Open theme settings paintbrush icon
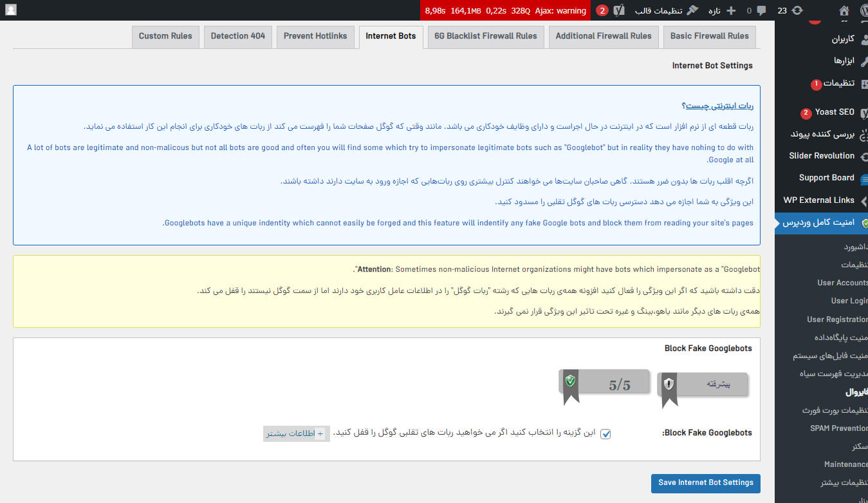The width and height of the screenshot is (868, 503). pos(692,10)
